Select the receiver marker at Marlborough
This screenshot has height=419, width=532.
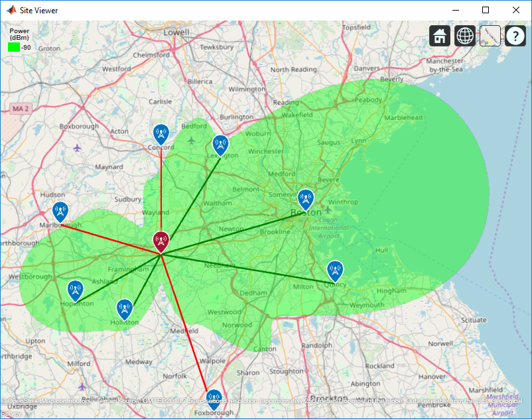click(60, 211)
